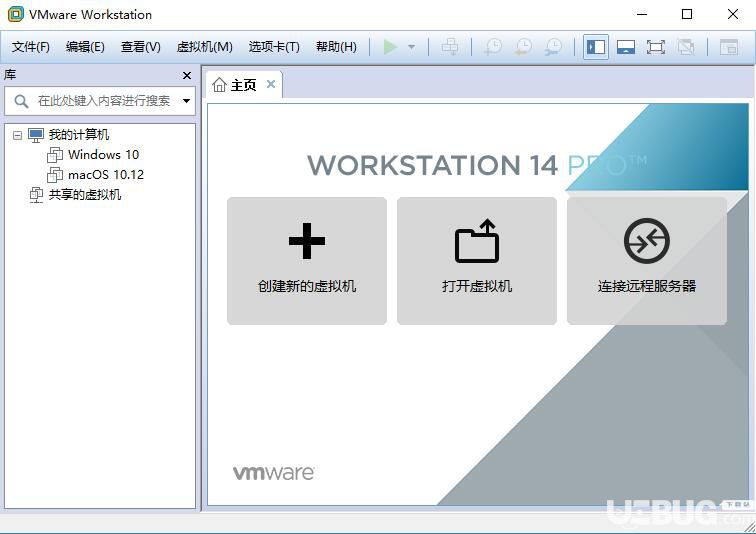This screenshot has width=756, height=534.
Task: Click the macOS 10.12 VM icon
Action: pyautogui.click(x=54, y=174)
